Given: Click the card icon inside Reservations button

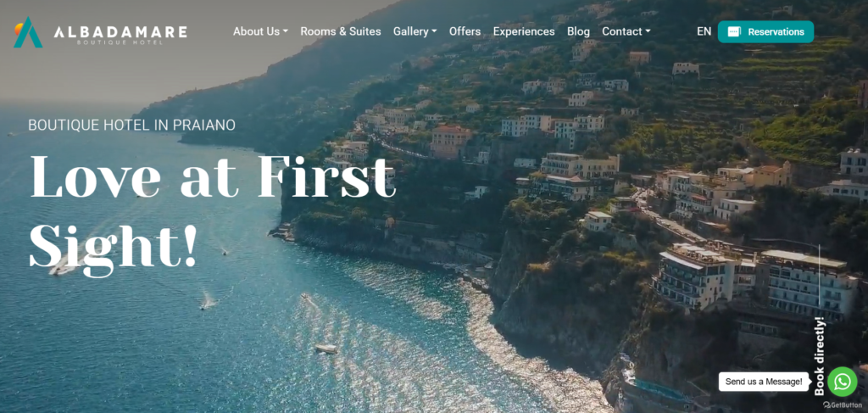Looking at the screenshot, I should [734, 31].
